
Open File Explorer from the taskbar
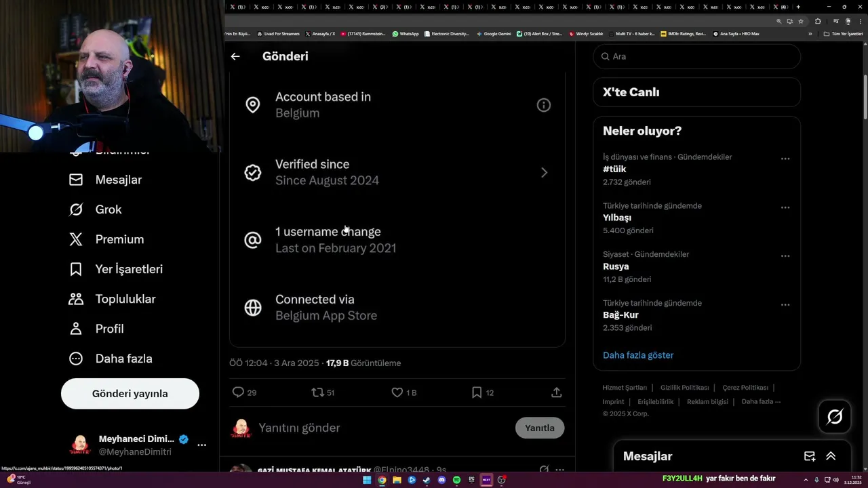click(x=397, y=480)
